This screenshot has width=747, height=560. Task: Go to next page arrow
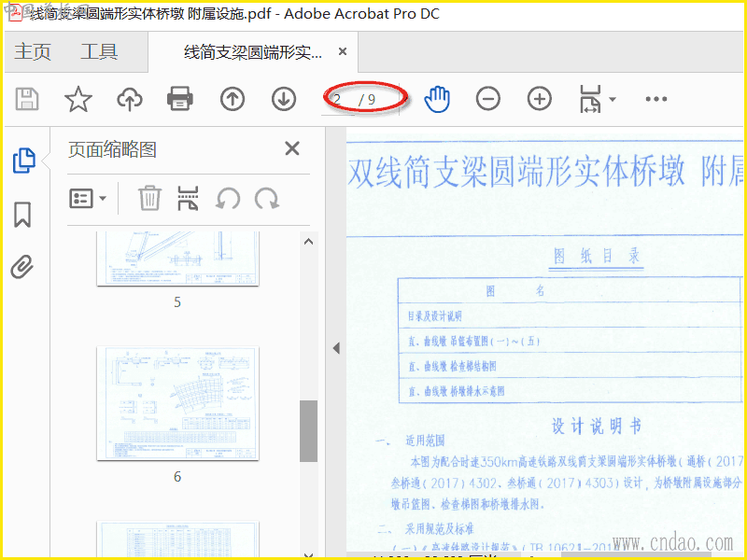pos(284,99)
